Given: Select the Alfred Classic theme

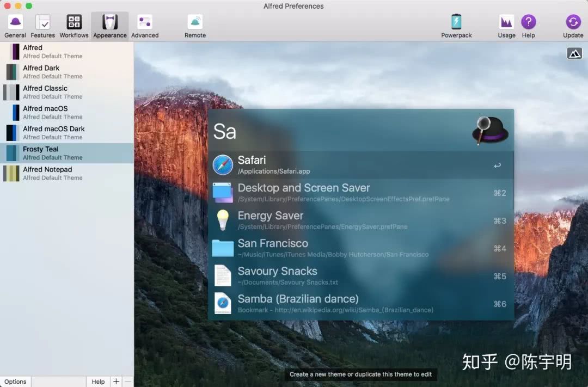Looking at the screenshot, I should pos(67,92).
